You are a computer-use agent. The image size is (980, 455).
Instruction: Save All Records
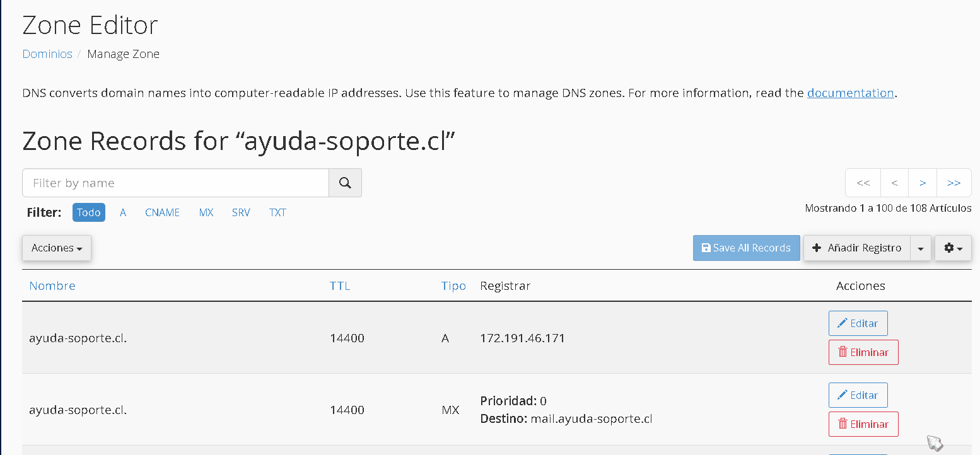pos(747,248)
